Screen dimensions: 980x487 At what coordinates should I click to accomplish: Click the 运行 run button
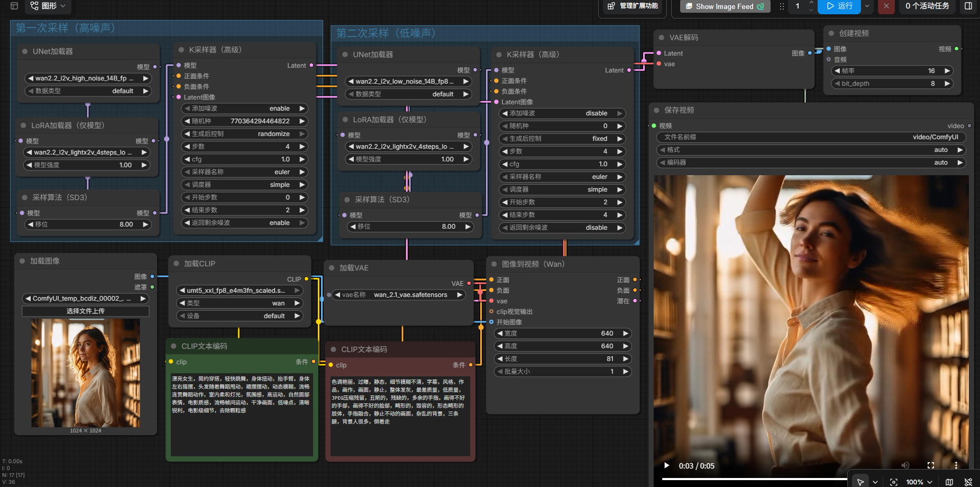pyautogui.click(x=839, y=6)
